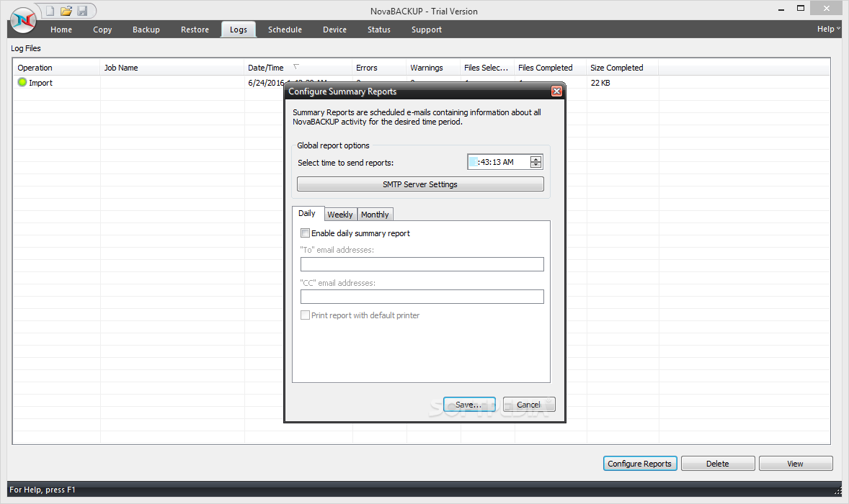
Task: Open the Copy tab
Action: coord(102,30)
